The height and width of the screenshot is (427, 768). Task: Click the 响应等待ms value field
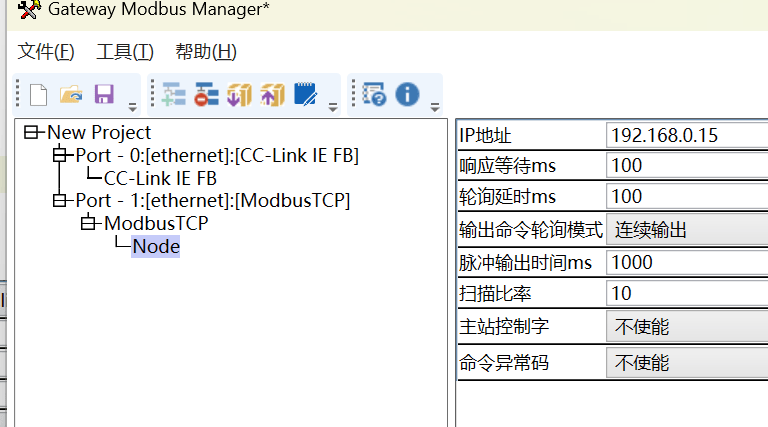(687, 166)
